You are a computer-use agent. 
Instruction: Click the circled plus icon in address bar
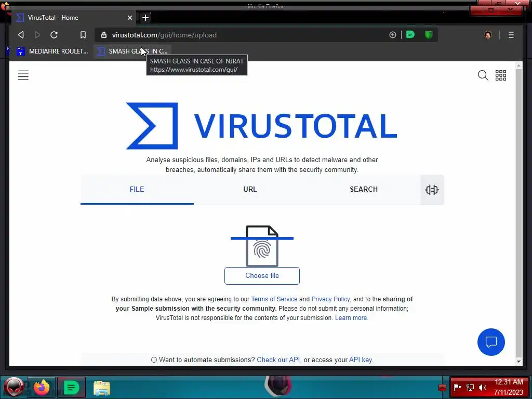coord(393,35)
